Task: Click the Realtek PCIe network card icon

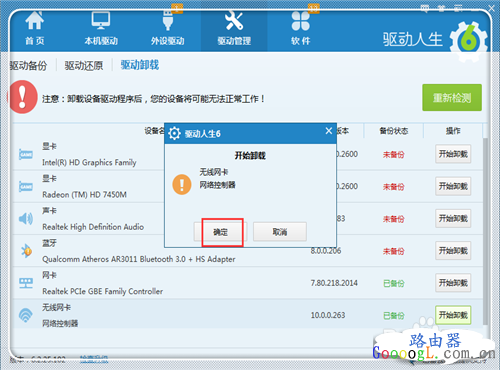Action: pos(26,283)
